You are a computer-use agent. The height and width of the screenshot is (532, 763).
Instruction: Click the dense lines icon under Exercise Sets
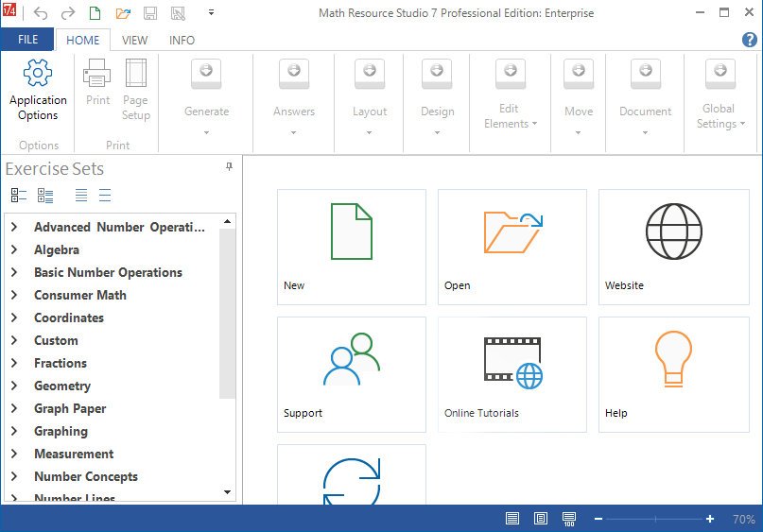pyautogui.click(x=81, y=195)
